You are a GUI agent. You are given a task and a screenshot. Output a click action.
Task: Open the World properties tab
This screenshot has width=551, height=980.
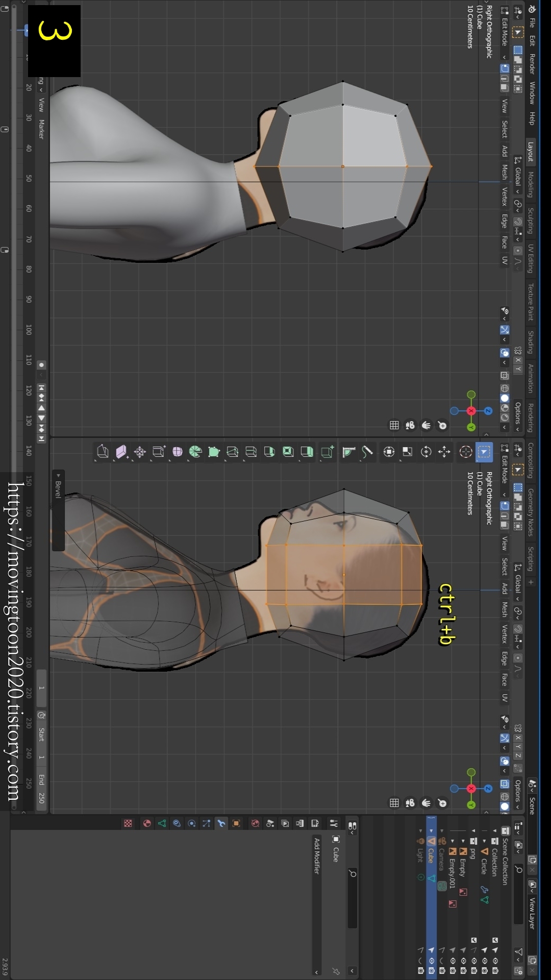pos(255,823)
